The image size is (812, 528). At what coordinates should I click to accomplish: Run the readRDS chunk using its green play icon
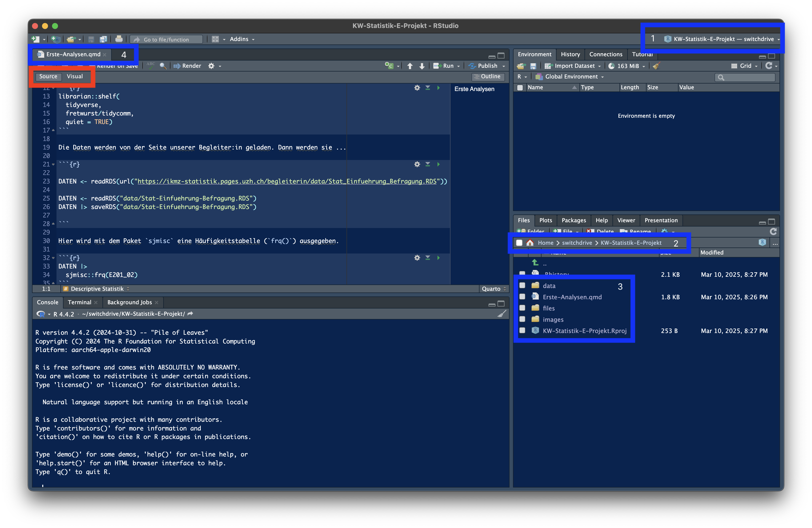pos(438,164)
